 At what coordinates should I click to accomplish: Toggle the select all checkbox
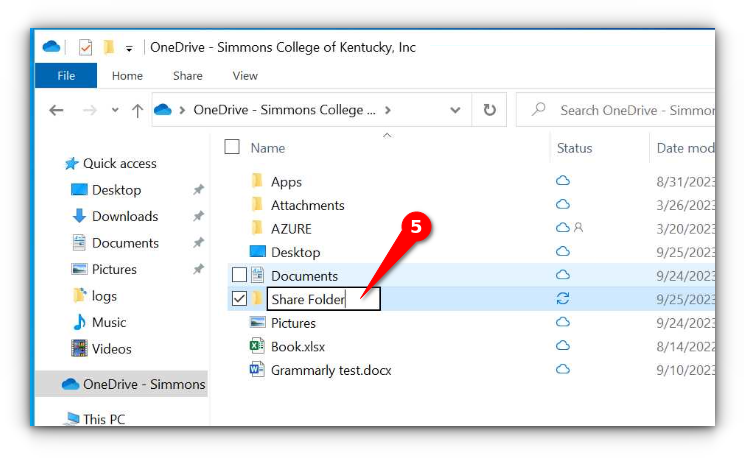232,147
